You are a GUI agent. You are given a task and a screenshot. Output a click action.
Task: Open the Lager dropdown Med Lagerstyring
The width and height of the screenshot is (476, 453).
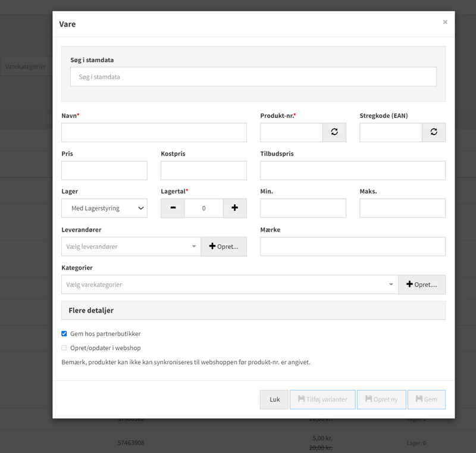coord(105,208)
